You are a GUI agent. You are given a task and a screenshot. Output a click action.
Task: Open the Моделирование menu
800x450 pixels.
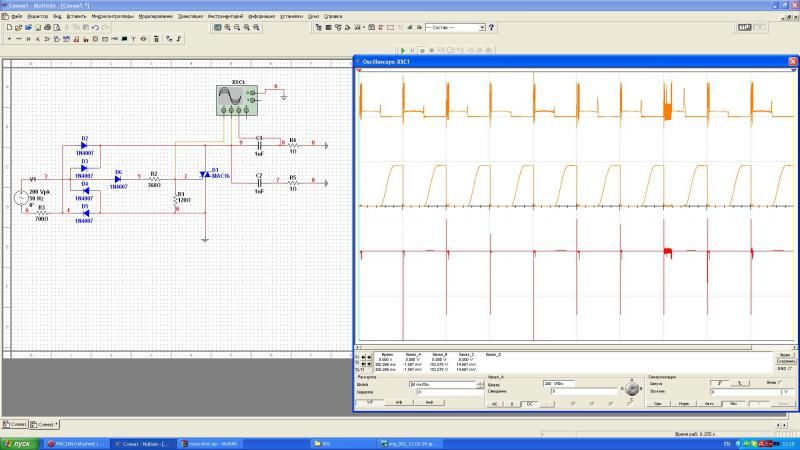tap(155, 17)
